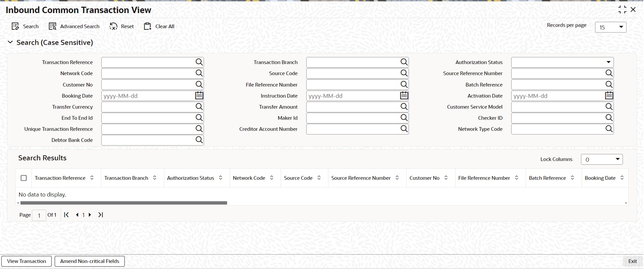Sort by Transaction Branch column
644x269 pixels.
[155, 178]
